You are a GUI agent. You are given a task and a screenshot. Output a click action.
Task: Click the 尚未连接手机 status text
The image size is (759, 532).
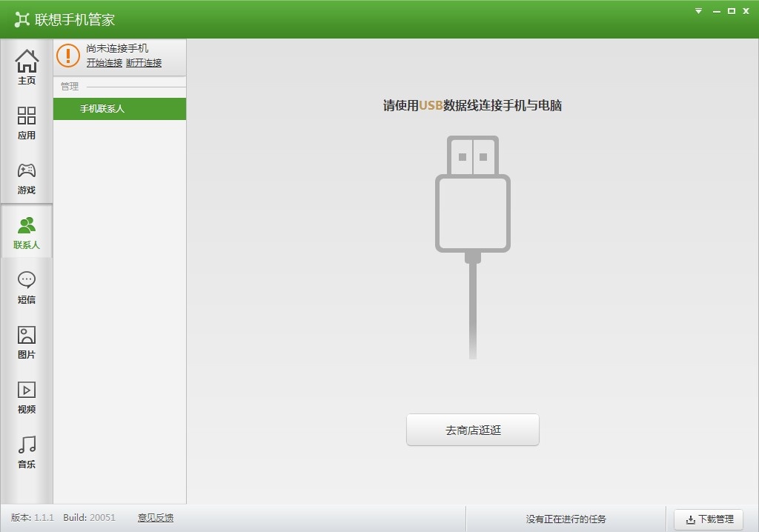(117, 48)
